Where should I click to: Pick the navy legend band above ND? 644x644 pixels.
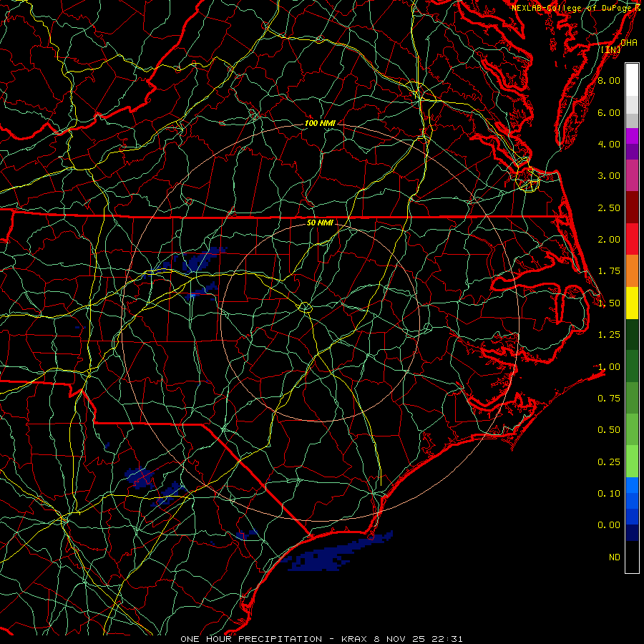[632, 532]
